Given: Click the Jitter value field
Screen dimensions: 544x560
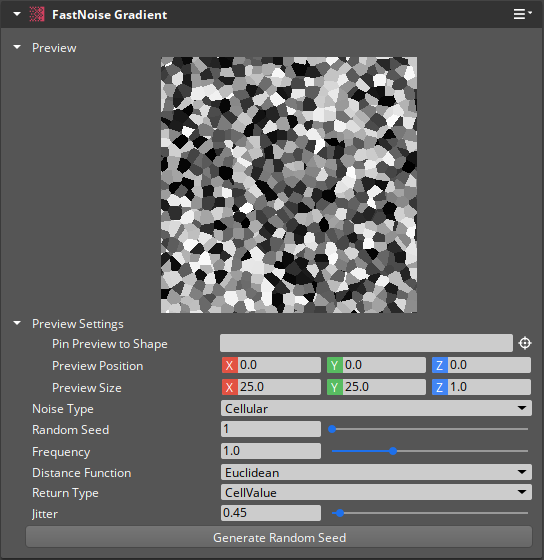Looking at the screenshot, I should pyautogui.click(x=271, y=513).
